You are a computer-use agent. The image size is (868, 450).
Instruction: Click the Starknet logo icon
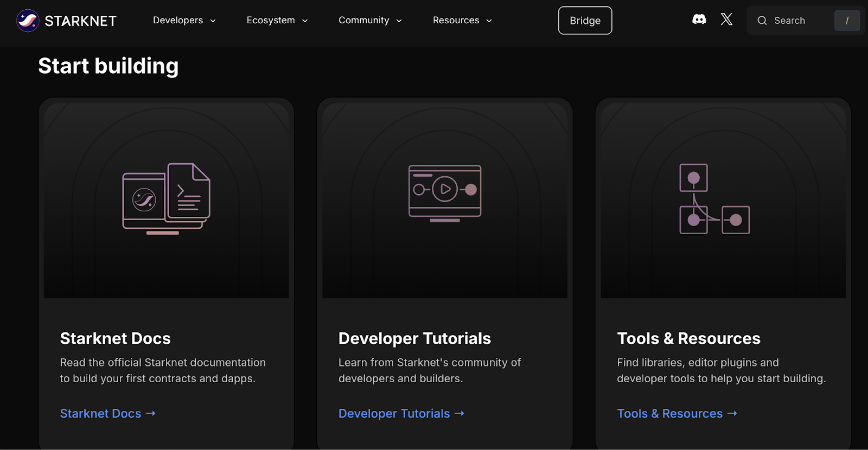[28, 21]
